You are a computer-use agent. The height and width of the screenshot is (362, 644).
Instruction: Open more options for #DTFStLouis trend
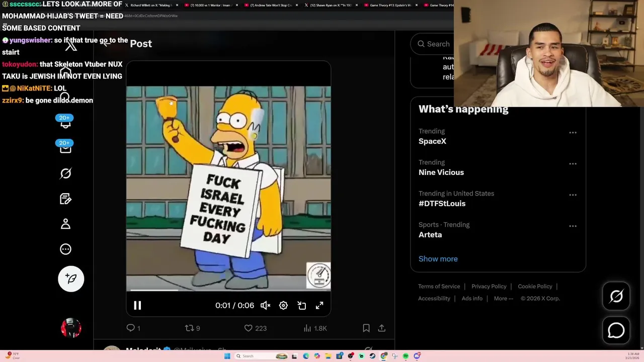pyautogui.click(x=573, y=195)
